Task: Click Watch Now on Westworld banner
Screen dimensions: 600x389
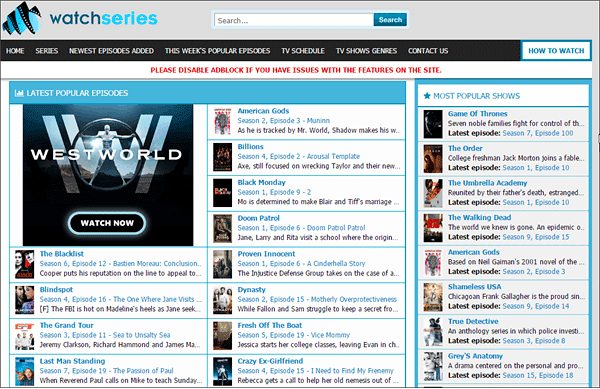Action: coord(107,223)
